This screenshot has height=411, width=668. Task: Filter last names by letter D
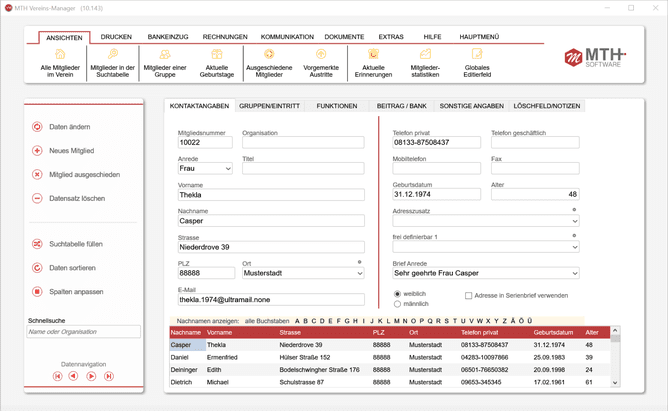pyautogui.click(x=322, y=321)
